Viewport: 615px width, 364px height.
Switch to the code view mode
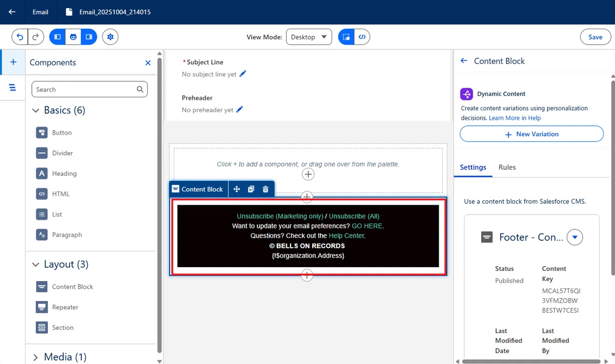point(362,37)
